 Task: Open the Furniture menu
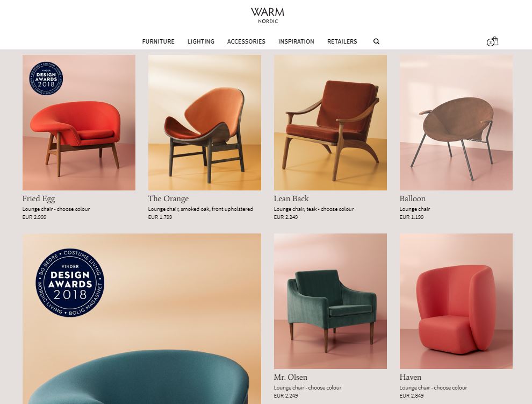[158, 41]
